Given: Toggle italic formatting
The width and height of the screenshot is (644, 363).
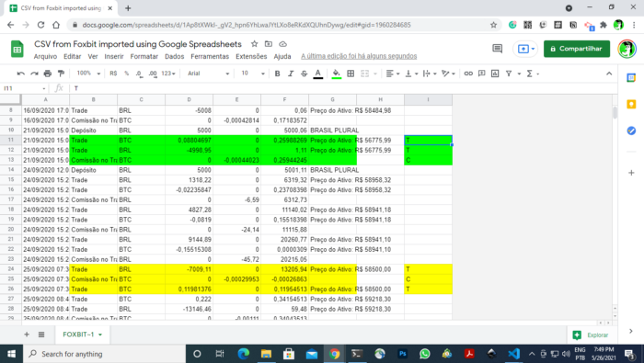Looking at the screenshot, I should coord(291,74).
